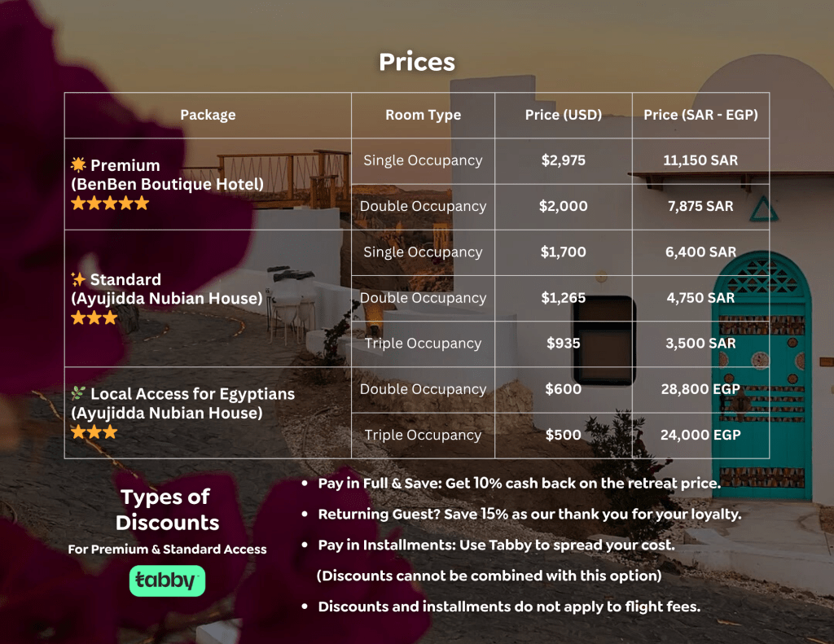834x644 pixels.
Task: Select the Room Type column header
Action: coord(423,115)
